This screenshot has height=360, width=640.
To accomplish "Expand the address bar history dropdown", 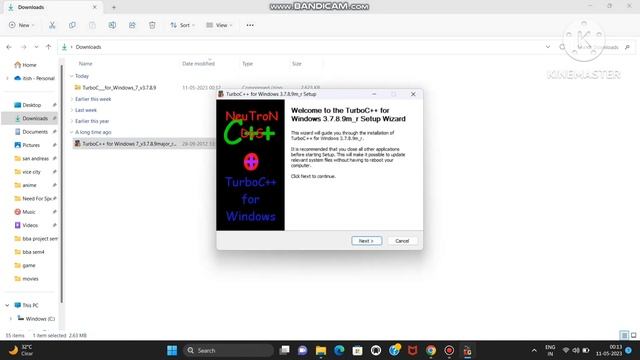I will [x=548, y=47].
